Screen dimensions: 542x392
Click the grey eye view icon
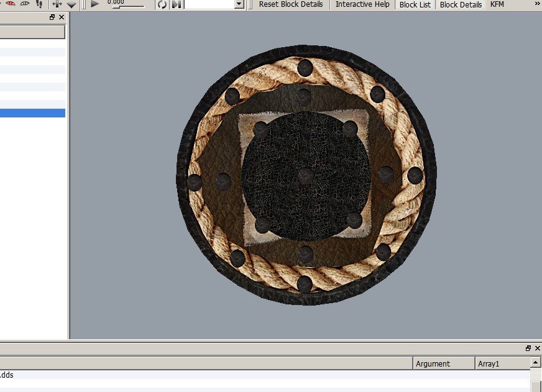tap(25, 4)
